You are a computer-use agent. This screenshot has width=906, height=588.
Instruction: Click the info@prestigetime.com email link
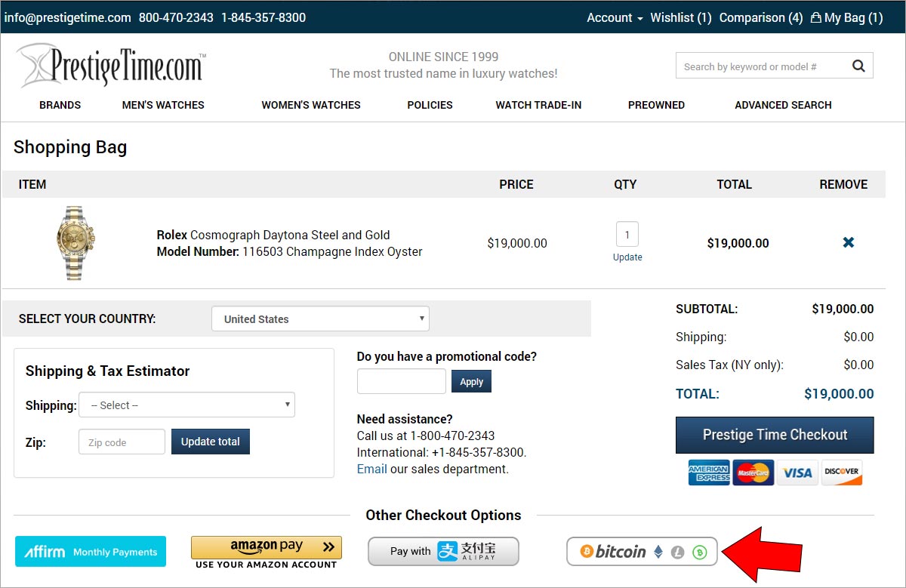67,17
